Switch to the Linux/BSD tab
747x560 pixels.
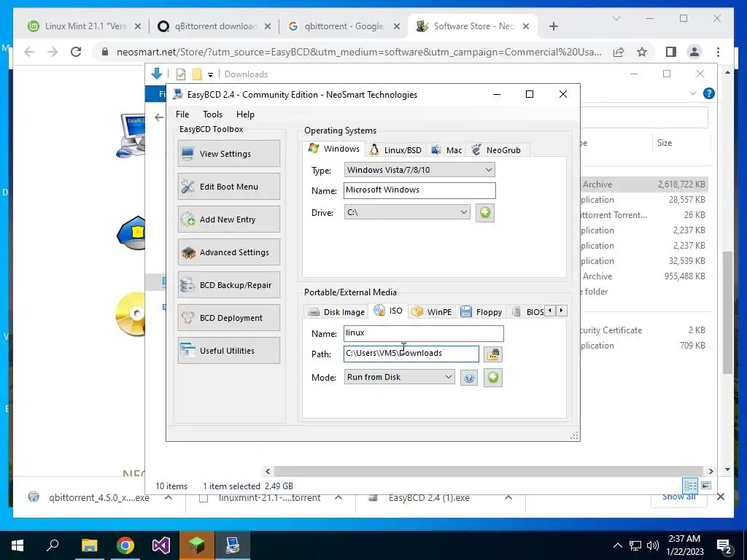click(395, 150)
